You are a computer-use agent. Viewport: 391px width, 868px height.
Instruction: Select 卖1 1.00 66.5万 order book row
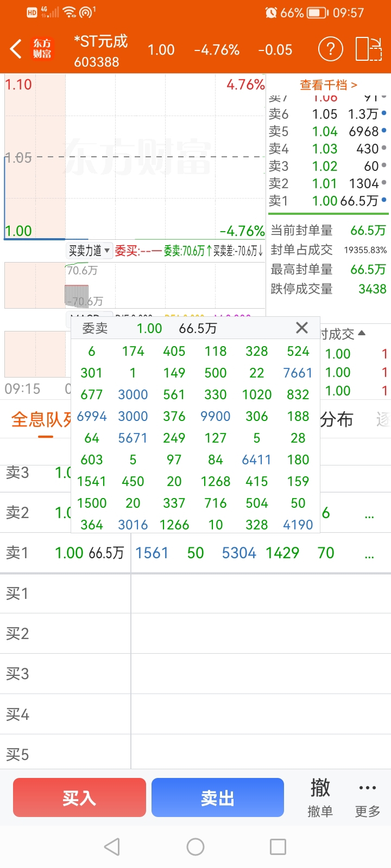pos(328,201)
